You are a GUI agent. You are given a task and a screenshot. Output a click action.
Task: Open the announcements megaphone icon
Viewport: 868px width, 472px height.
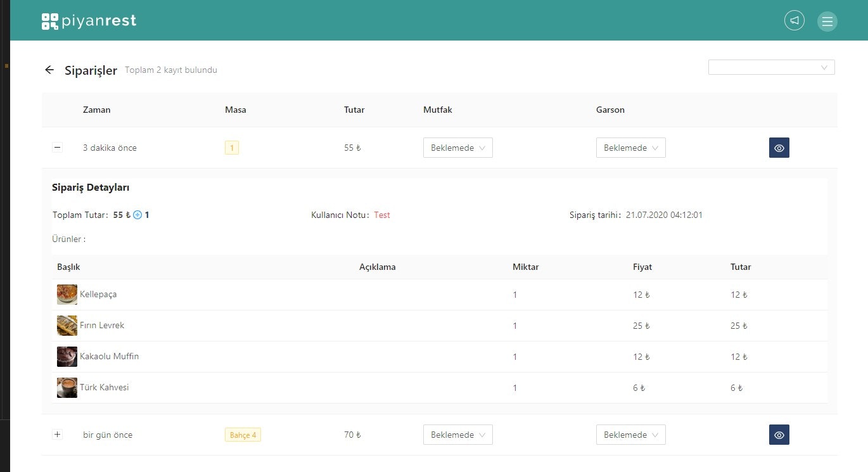794,20
